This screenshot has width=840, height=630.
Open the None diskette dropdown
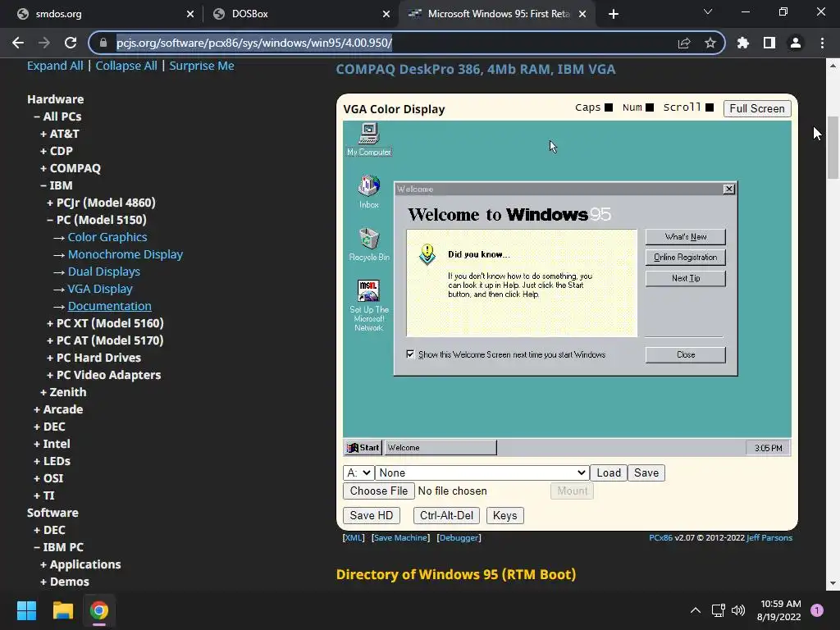[x=481, y=472]
